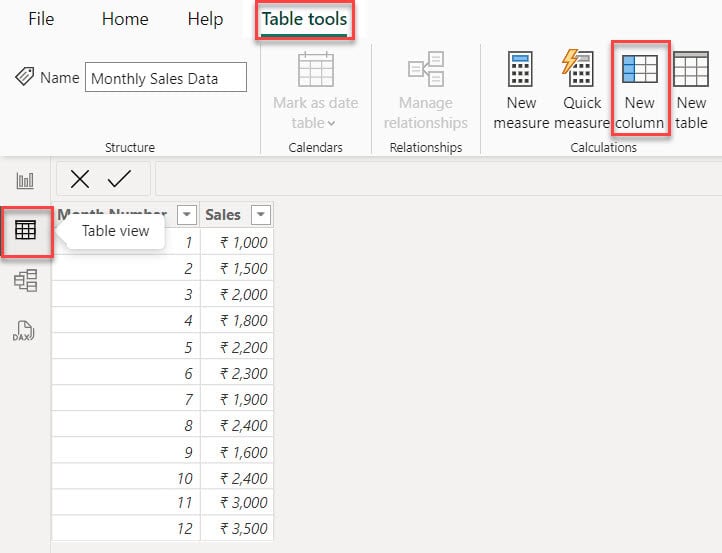Select month number 11 cell
Viewport: 722px width, 553px height.
point(126,502)
